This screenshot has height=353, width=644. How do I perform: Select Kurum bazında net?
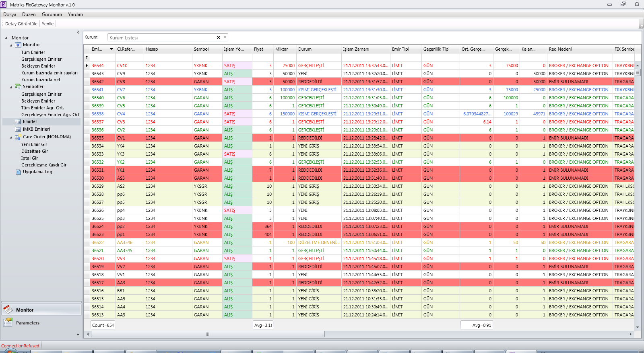pos(41,80)
